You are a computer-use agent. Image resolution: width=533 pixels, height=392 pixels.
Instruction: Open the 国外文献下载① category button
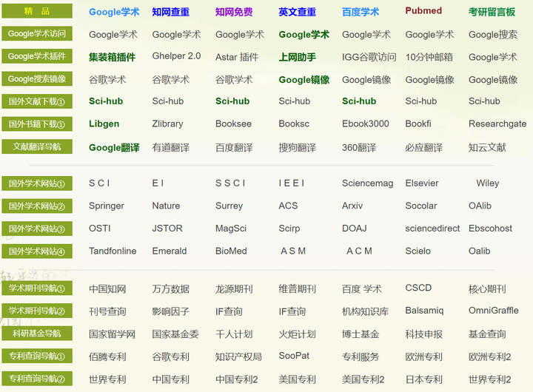(x=37, y=101)
